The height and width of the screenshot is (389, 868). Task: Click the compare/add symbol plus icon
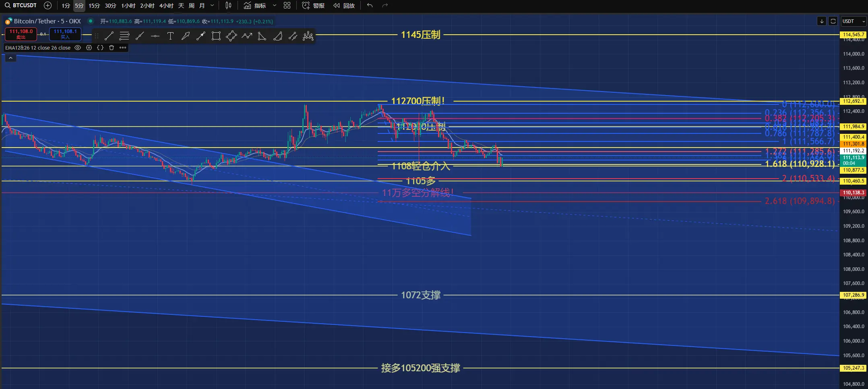click(x=48, y=6)
